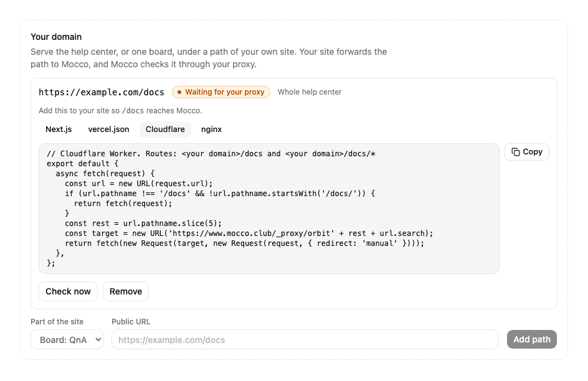The width and height of the screenshot is (588, 381).
Task: Click the 'const rest = url.pathname.slice(5);' line
Action: point(143,223)
